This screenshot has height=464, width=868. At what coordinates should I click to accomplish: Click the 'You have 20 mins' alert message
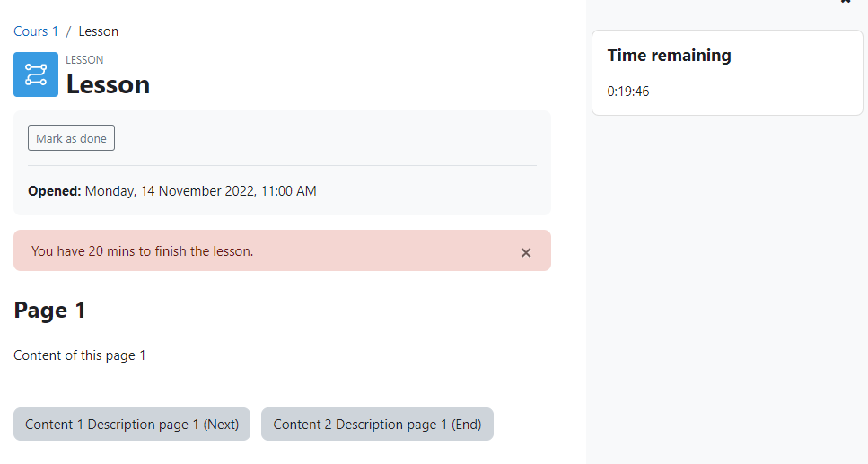coord(142,250)
